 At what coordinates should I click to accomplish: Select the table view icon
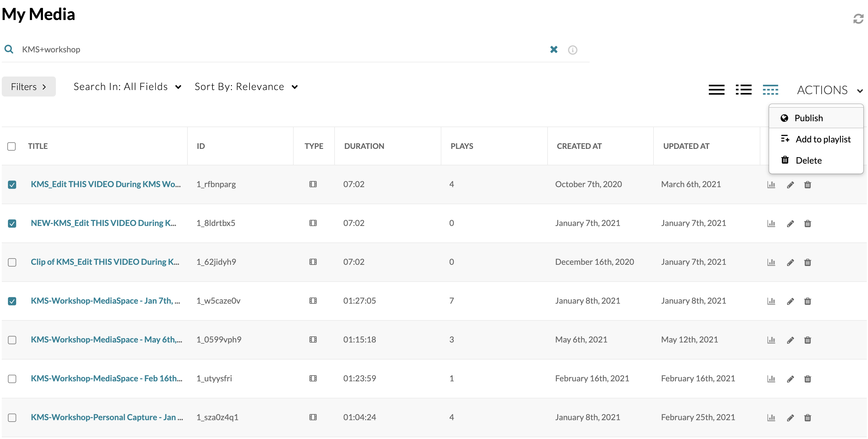(770, 90)
